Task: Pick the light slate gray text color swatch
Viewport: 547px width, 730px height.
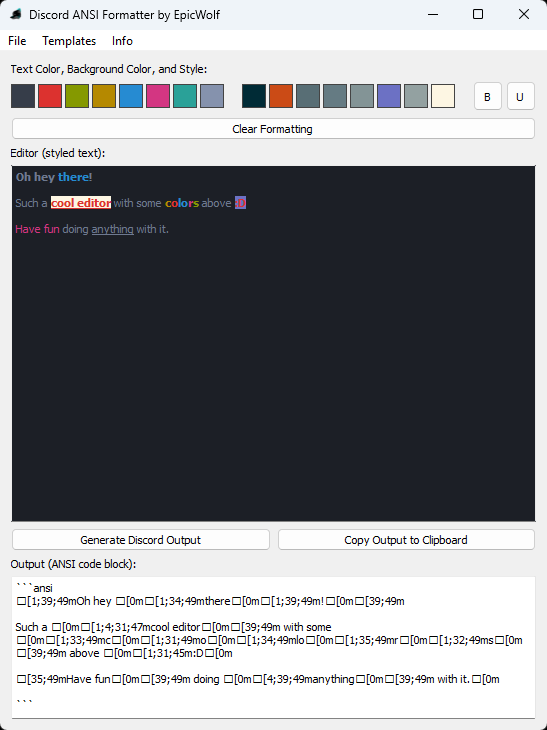Action: click(212, 96)
